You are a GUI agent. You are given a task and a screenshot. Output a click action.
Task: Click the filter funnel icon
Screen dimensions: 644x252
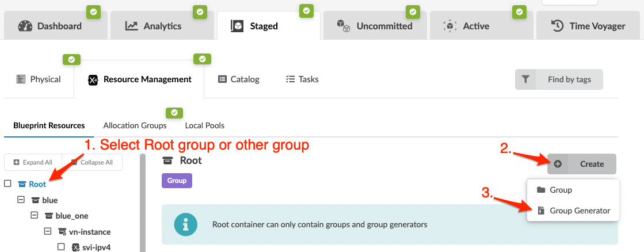click(525, 79)
